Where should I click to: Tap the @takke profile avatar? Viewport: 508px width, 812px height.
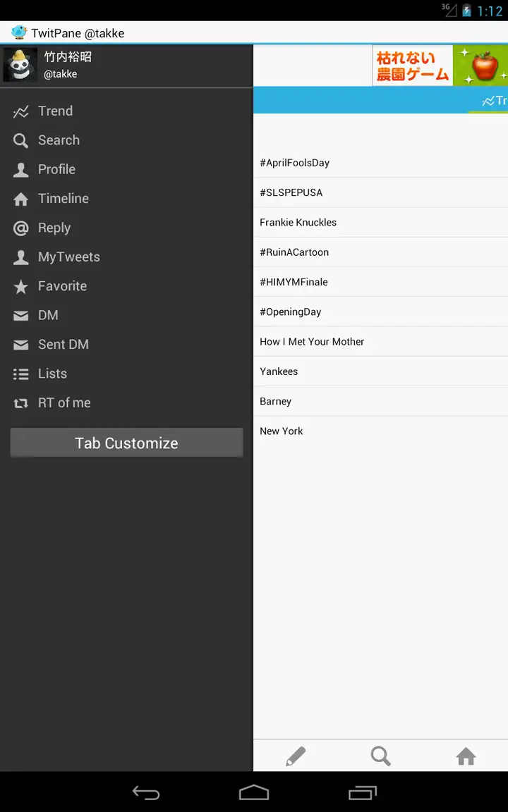pos(20,66)
